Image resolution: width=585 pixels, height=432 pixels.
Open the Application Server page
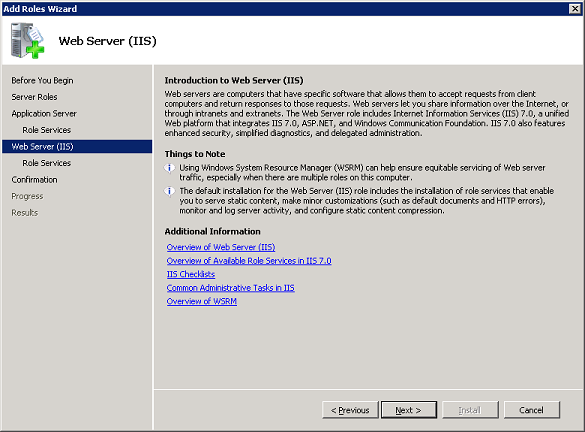pyautogui.click(x=44, y=113)
